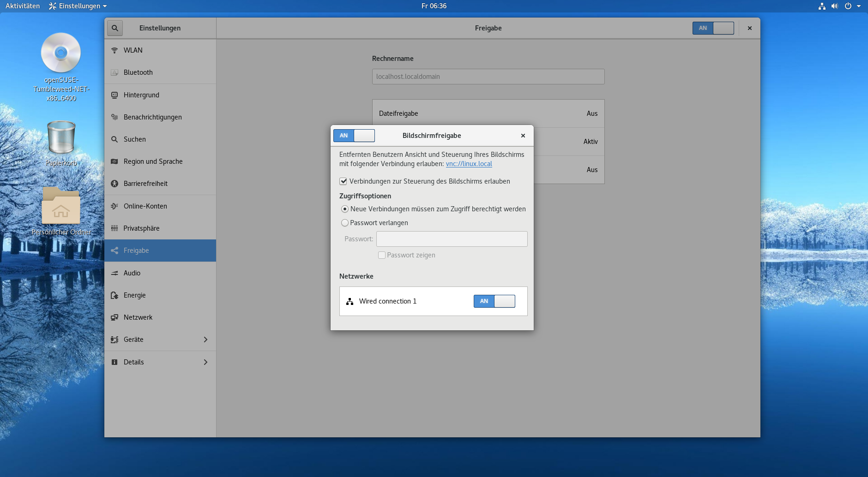Click the Suchen magnifier icon in sidebar
Image resolution: width=868 pixels, height=477 pixels.
coord(115,139)
